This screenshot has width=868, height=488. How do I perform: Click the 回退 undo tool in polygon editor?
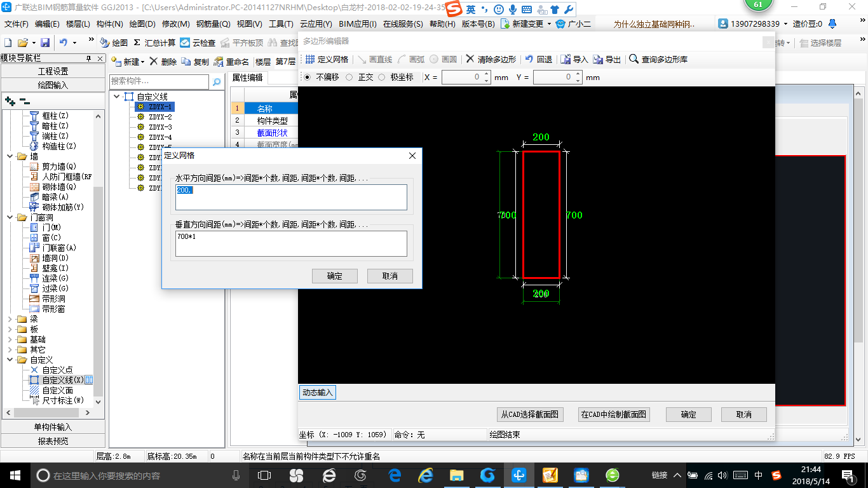click(539, 59)
